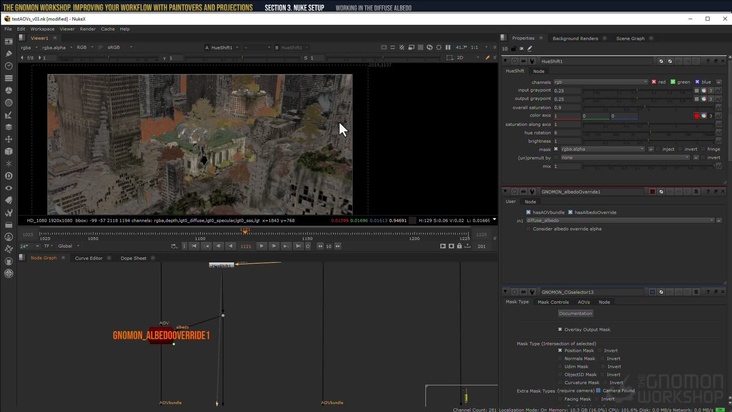Open the in1 diffuse_albedo dropdown
732x412 pixels.
(x=620, y=220)
